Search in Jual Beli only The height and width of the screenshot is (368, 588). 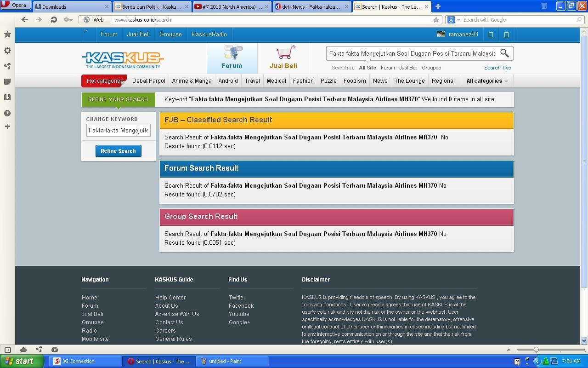coord(408,68)
